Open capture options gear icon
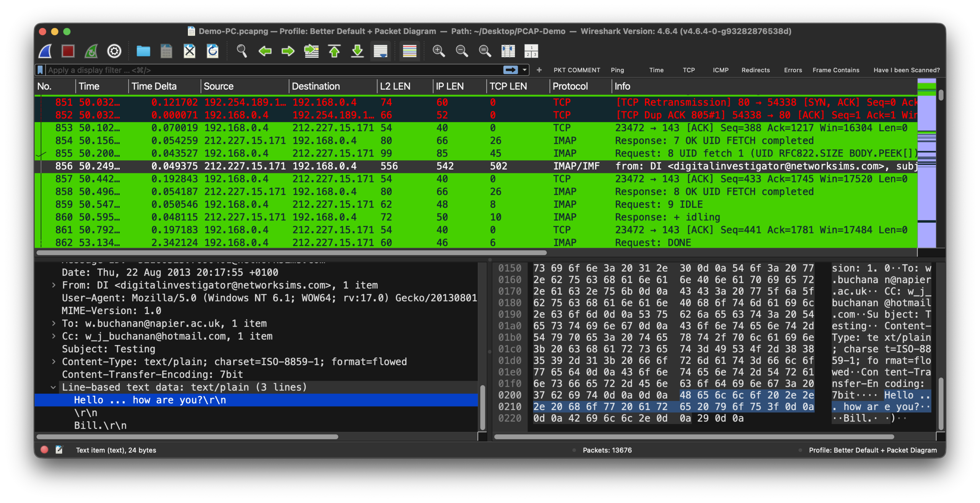Viewport: 980px width, 503px height. [x=114, y=51]
